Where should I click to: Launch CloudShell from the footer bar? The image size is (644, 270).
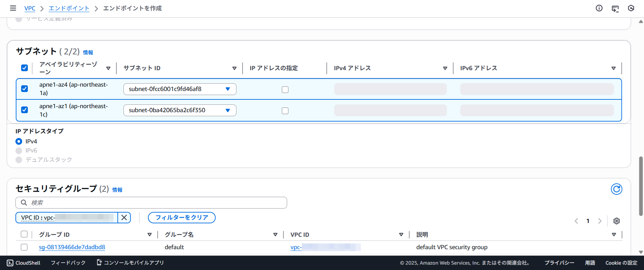pos(23,263)
